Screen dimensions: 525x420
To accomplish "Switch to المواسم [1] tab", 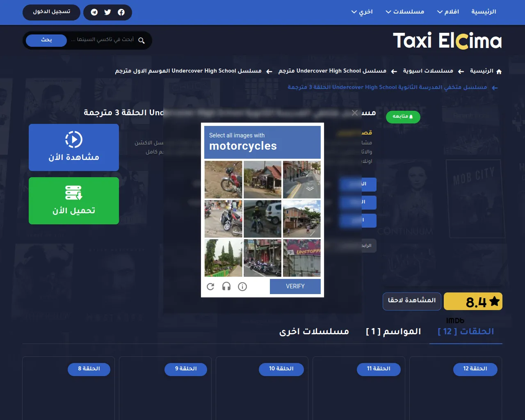I will pos(393,331).
